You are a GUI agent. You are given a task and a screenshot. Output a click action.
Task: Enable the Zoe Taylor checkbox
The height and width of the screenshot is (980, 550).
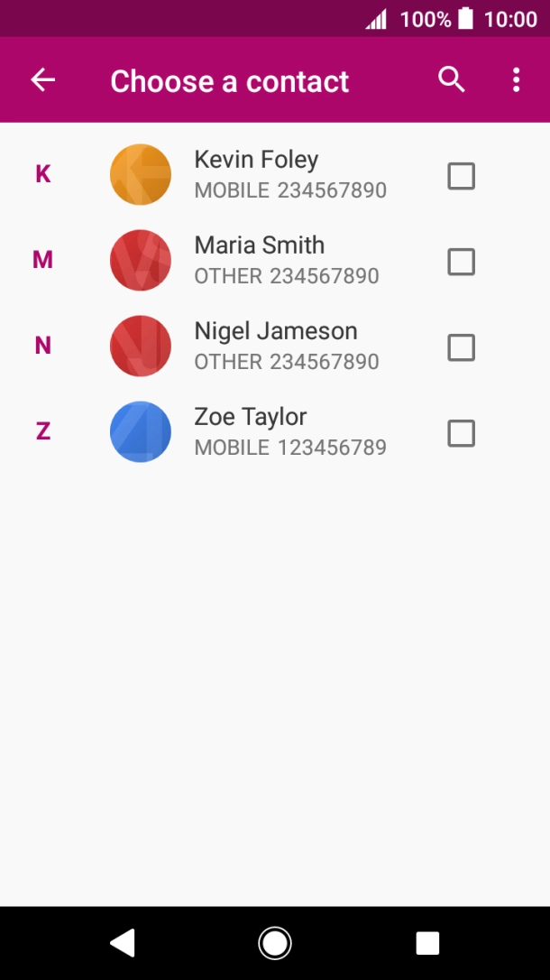(461, 433)
